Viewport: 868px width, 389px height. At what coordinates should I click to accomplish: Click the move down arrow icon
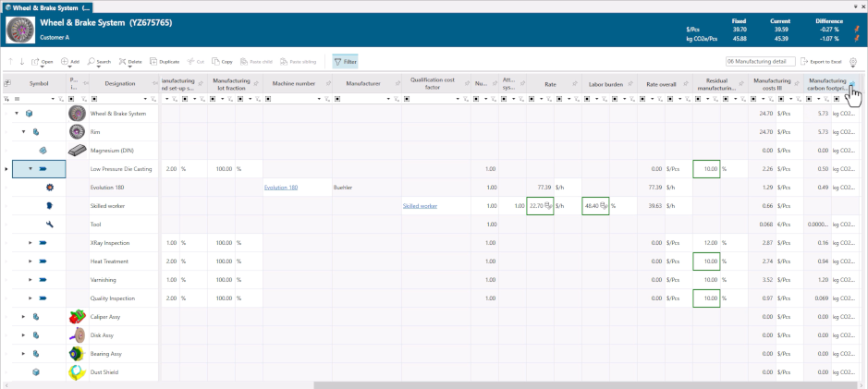tap(22, 61)
